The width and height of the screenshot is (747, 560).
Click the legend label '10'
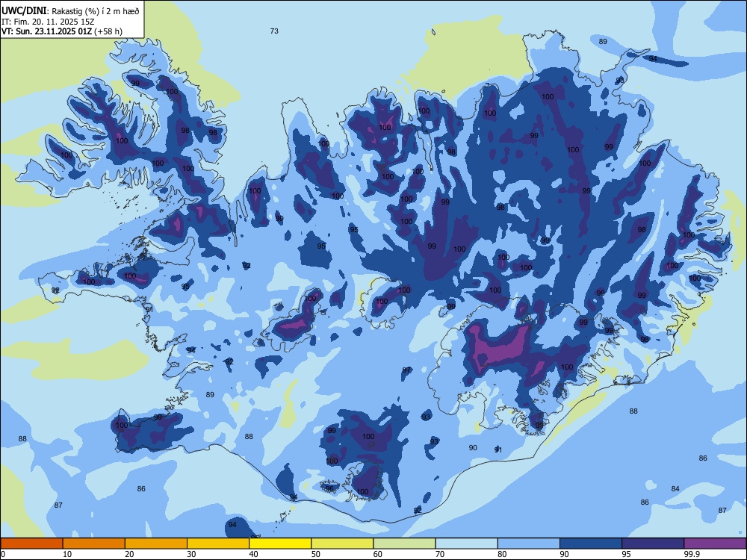[67, 554]
